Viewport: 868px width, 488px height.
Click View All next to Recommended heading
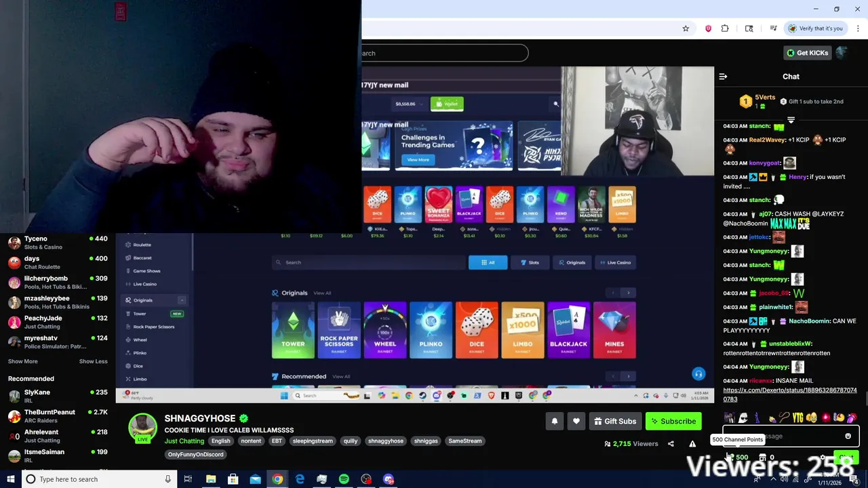341,377
